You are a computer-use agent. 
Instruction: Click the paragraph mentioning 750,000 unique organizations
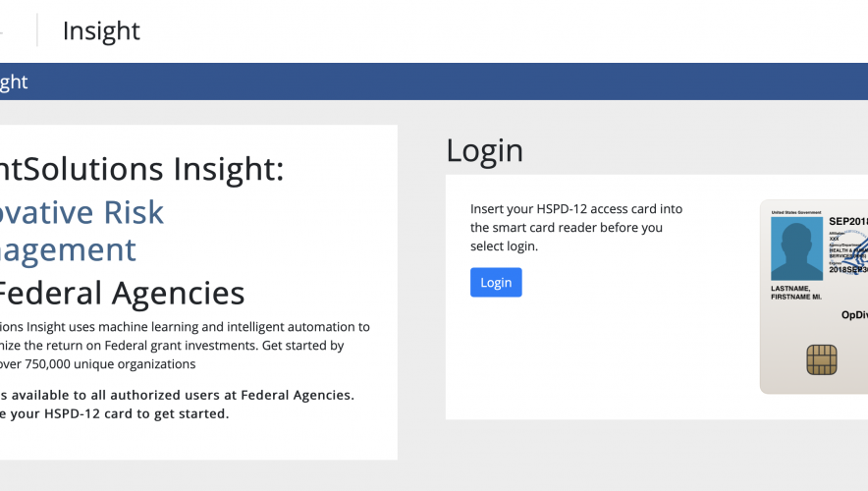(183, 345)
